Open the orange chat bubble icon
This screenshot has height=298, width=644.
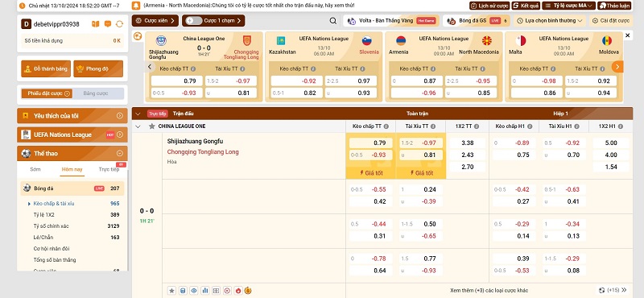[108, 24]
